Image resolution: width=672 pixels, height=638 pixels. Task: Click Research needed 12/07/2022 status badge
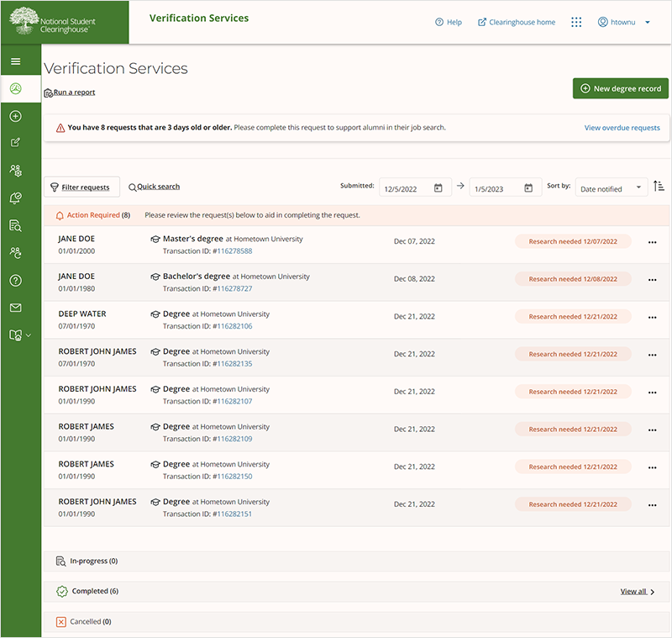coord(573,241)
